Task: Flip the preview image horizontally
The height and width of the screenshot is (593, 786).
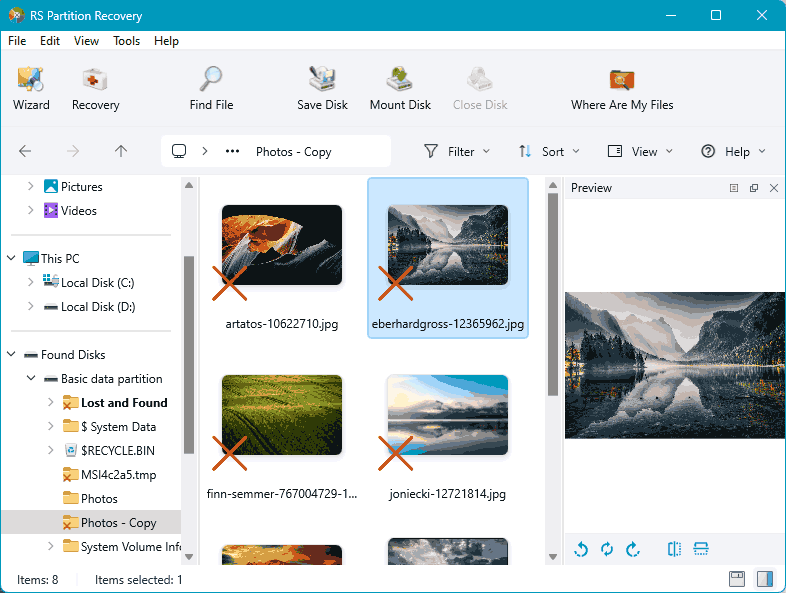Action: pos(674,549)
